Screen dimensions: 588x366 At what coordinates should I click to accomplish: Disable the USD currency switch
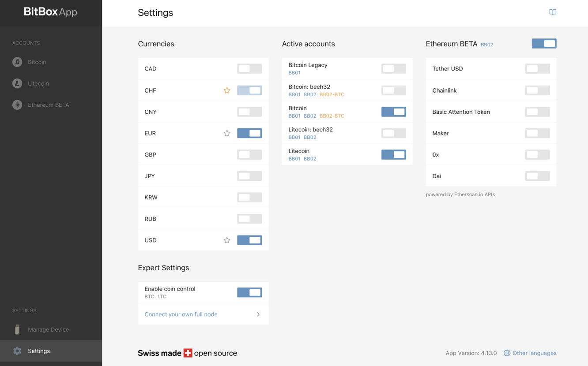(249, 240)
